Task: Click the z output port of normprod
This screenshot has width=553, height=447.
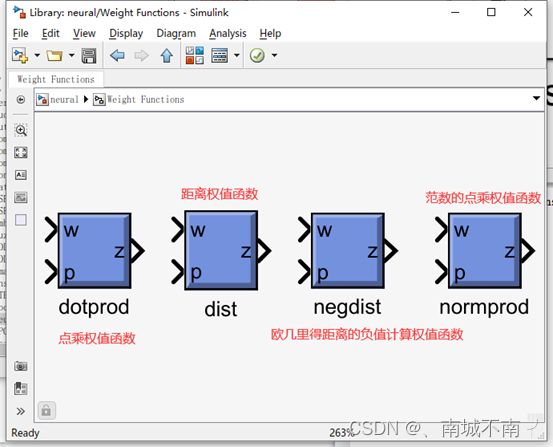Action: coord(528,251)
